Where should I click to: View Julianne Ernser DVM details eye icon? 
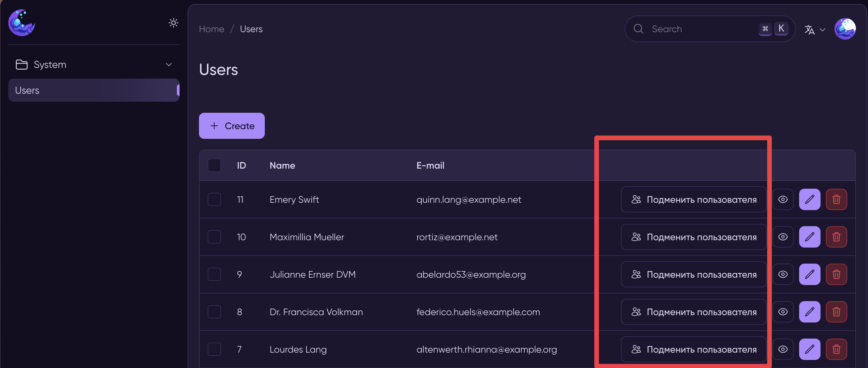tap(783, 274)
